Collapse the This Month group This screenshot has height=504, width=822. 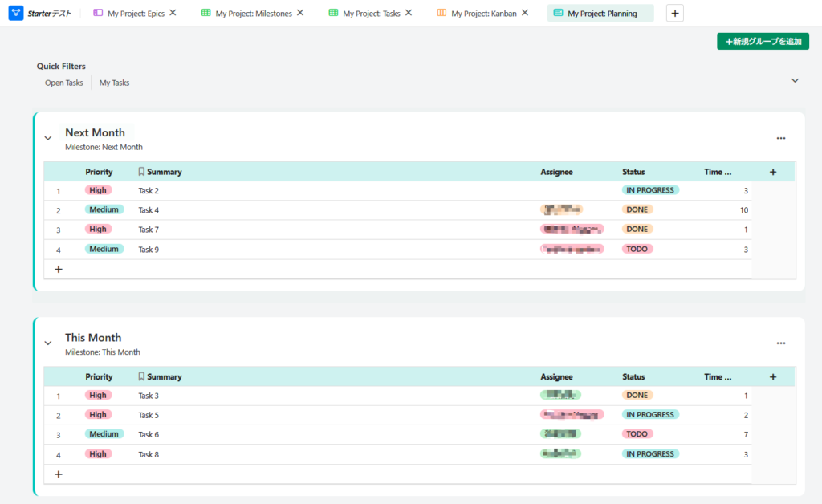click(48, 343)
